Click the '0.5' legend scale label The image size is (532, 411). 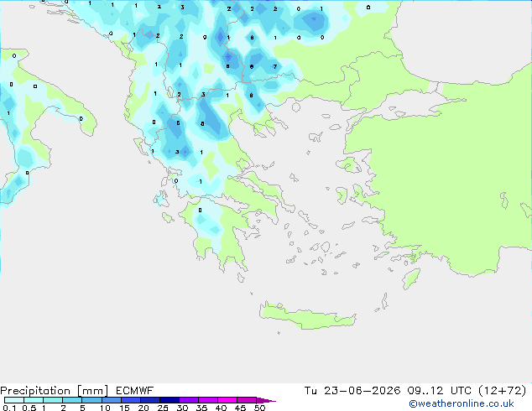[29, 408]
